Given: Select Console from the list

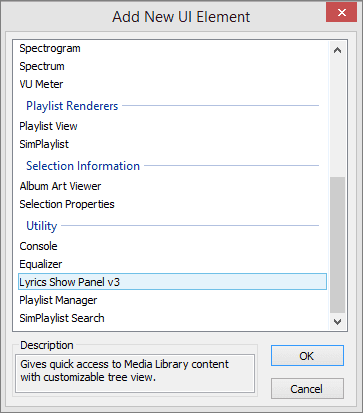Looking at the screenshot, I should (38, 246).
